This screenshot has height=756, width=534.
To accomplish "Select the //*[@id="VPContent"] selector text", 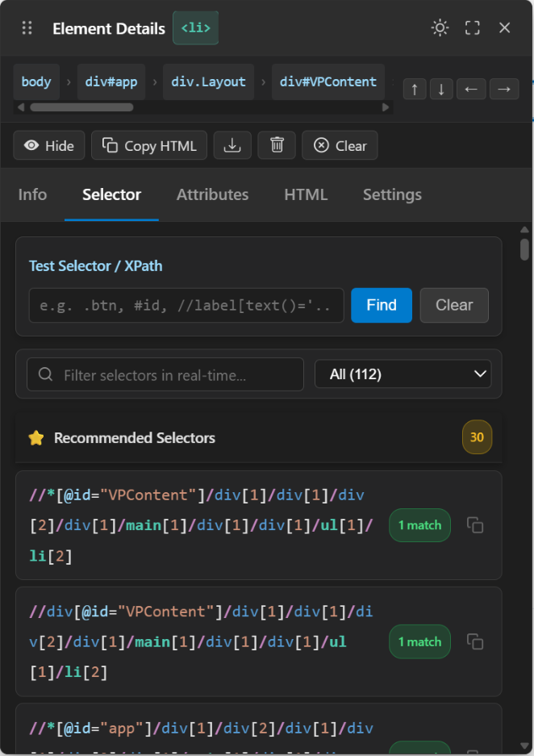I will tap(202, 525).
